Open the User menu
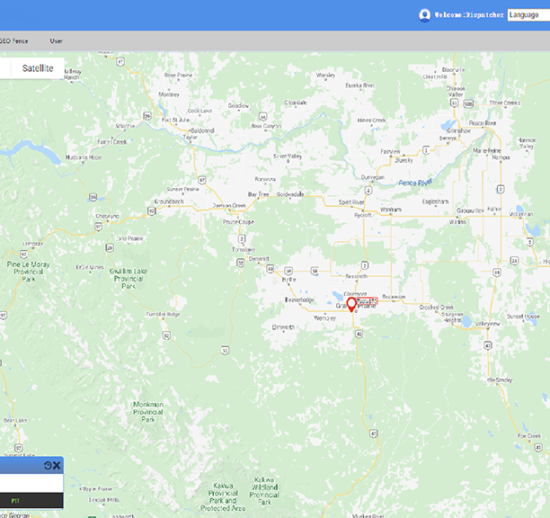The width and height of the screenshot is (550, 518). pyautogui.click(x=56, y=41)
